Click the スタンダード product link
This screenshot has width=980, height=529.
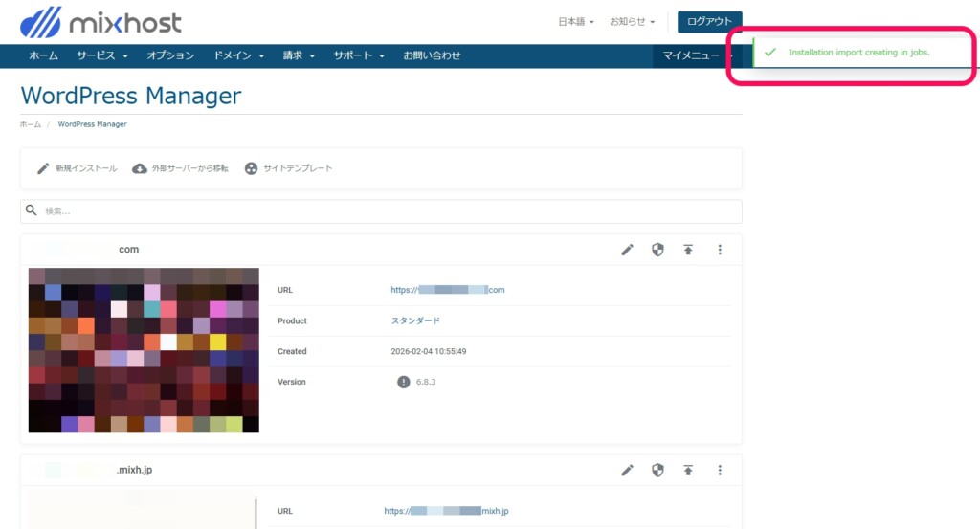415,320
